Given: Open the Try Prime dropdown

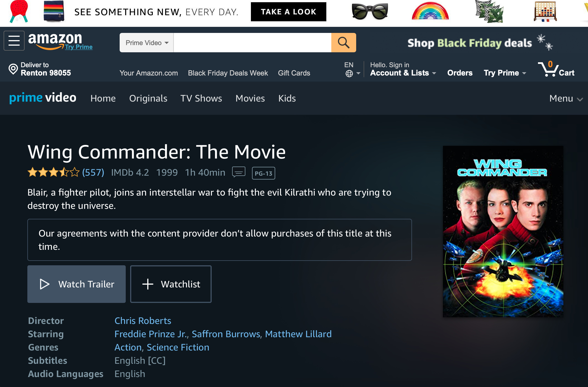Looking at the screenshot, I should click(x=505, y=73).
